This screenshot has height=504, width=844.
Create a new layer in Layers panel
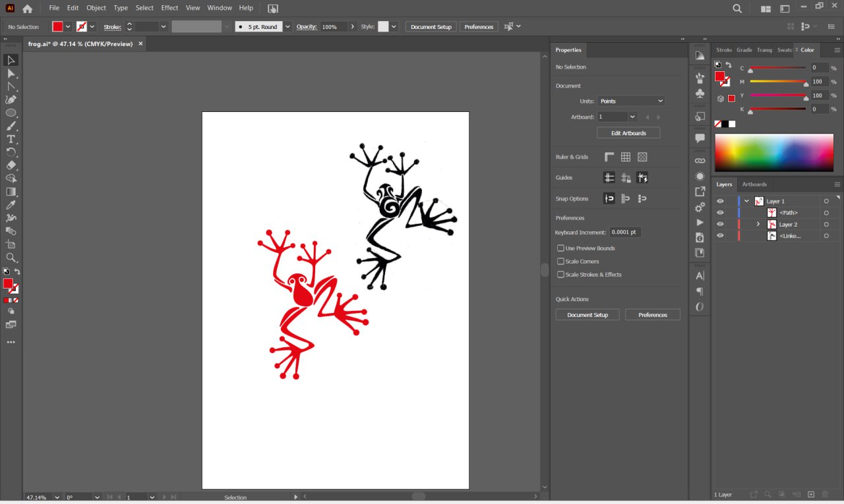tap(811, 494)
